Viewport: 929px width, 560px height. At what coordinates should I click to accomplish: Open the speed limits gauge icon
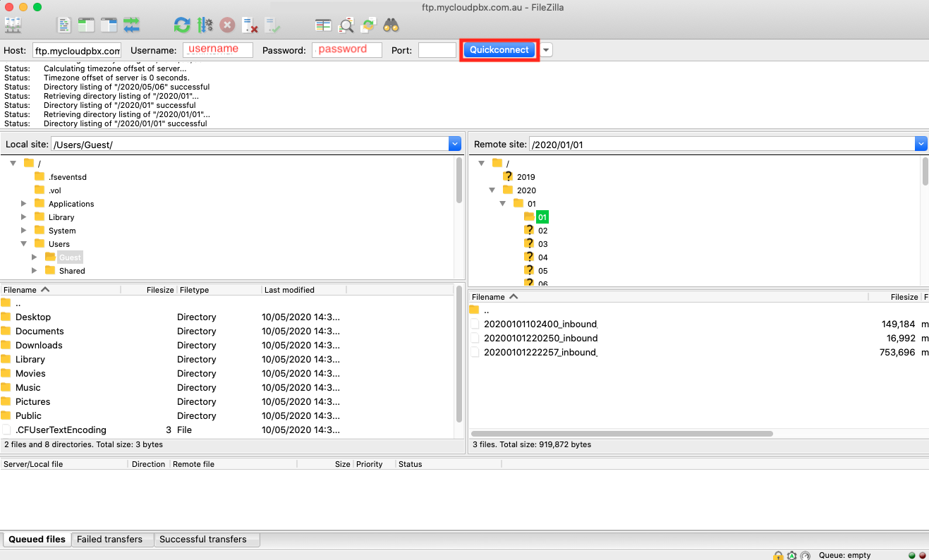(805, 555)
